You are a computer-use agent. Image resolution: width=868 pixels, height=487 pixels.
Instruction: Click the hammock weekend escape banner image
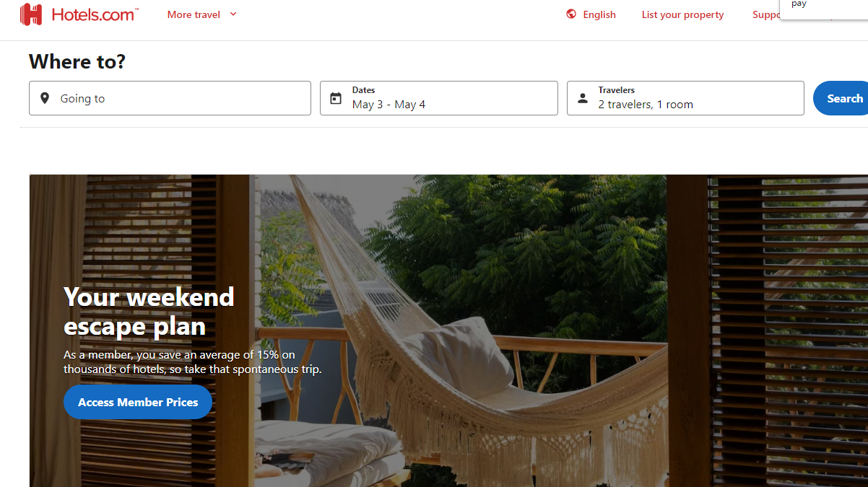(448, 330)
